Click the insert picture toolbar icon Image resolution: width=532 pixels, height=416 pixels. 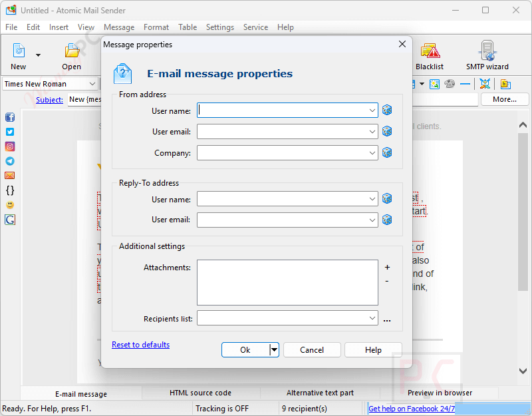[434, 84]
